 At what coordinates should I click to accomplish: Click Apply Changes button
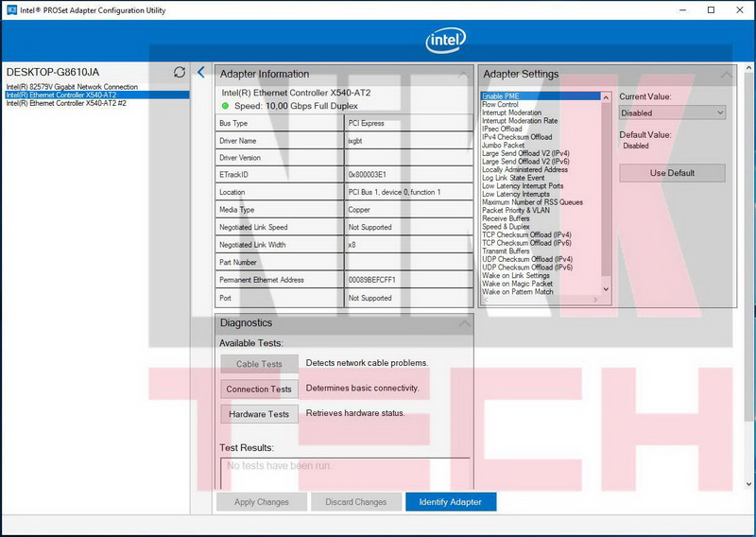[x=262, y=502]
